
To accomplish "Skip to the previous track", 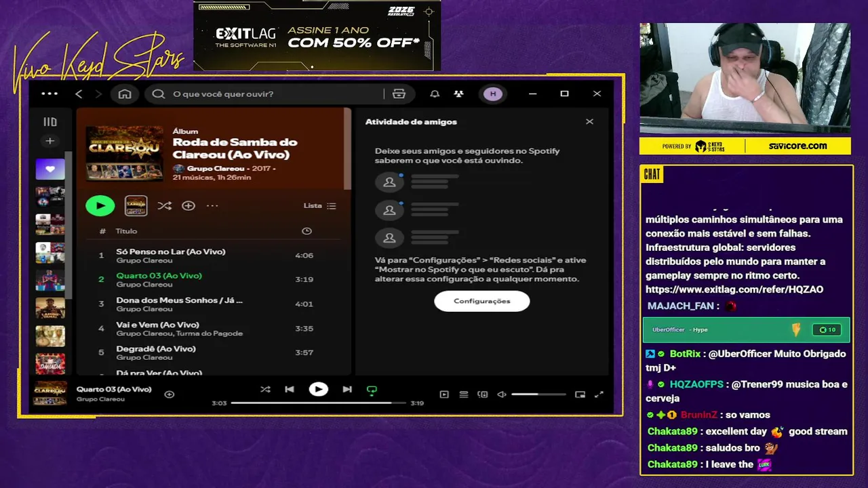I will [290, 389].
